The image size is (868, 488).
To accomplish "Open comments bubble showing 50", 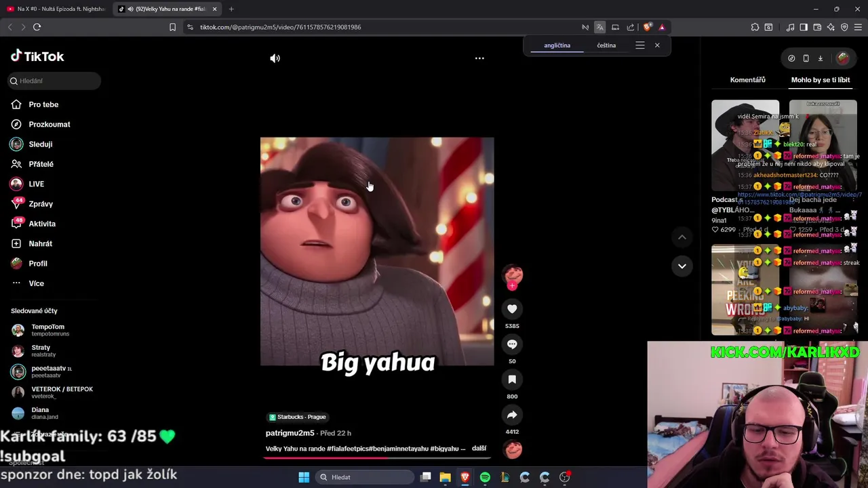I will [512, 344].
